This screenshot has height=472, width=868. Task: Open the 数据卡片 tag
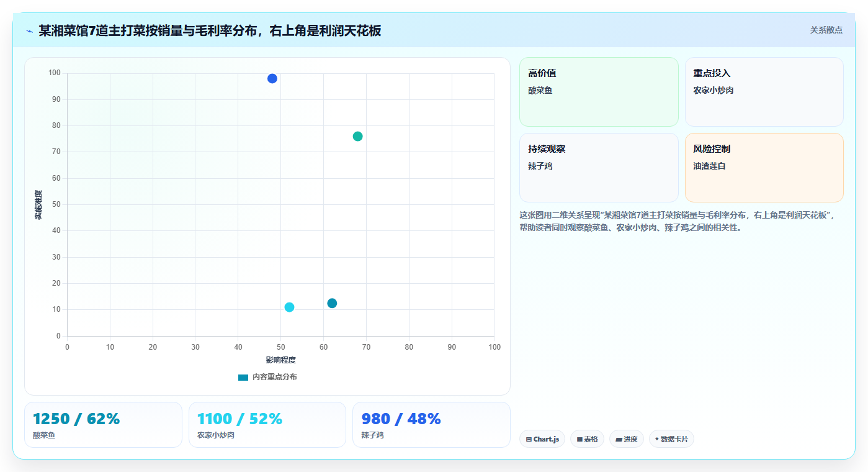pyautogui.click(x=671, y=439)
